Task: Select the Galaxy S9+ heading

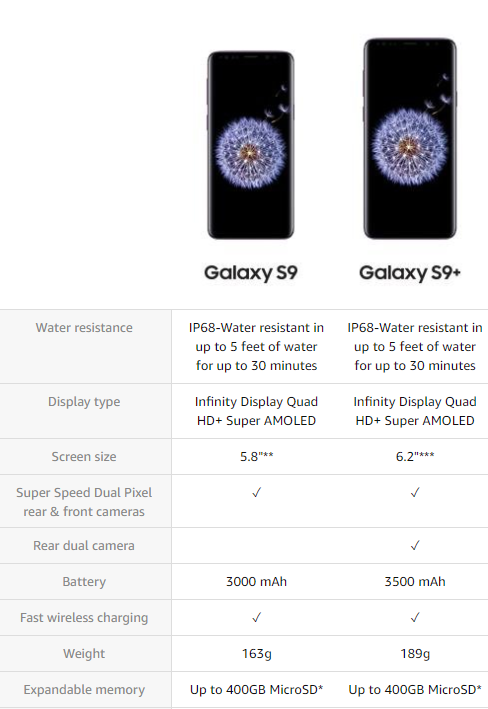Action: 410,273
